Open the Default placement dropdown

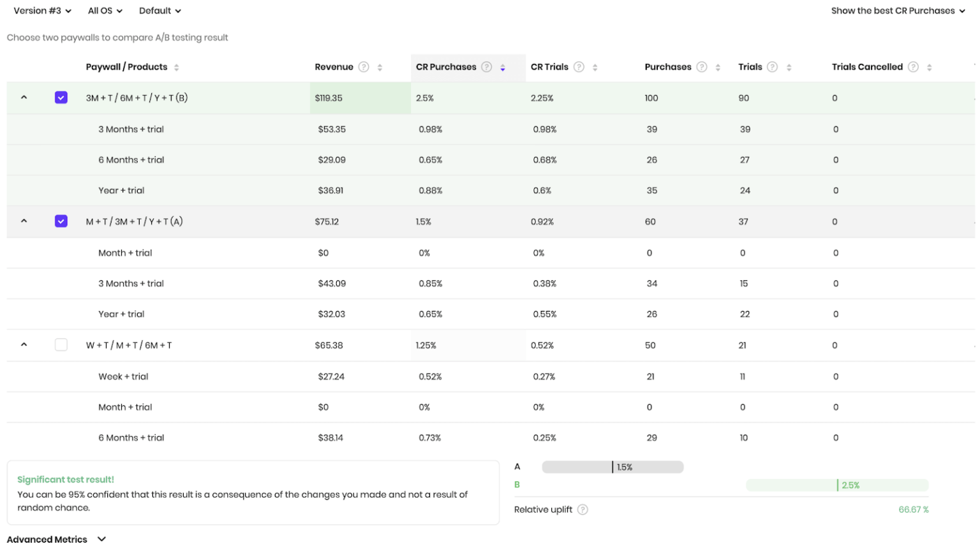[159, 10]
